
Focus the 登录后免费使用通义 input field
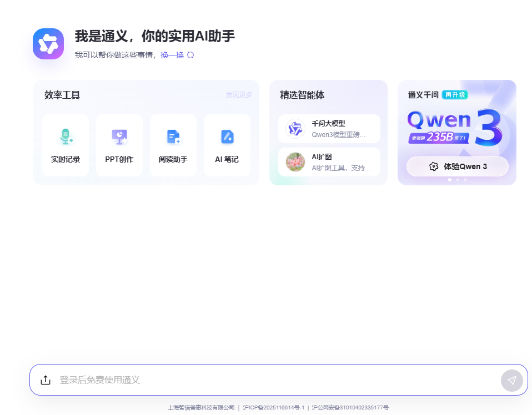pos(279,379)
